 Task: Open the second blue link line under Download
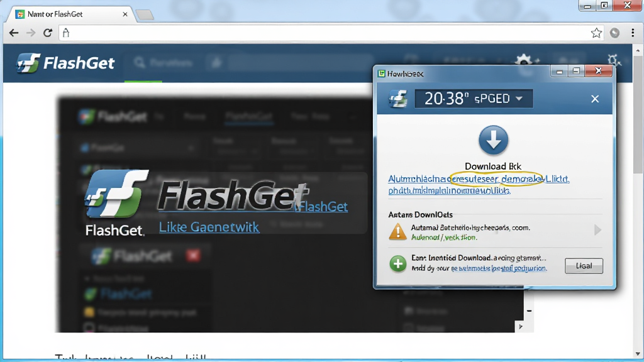tap(449, 190)
